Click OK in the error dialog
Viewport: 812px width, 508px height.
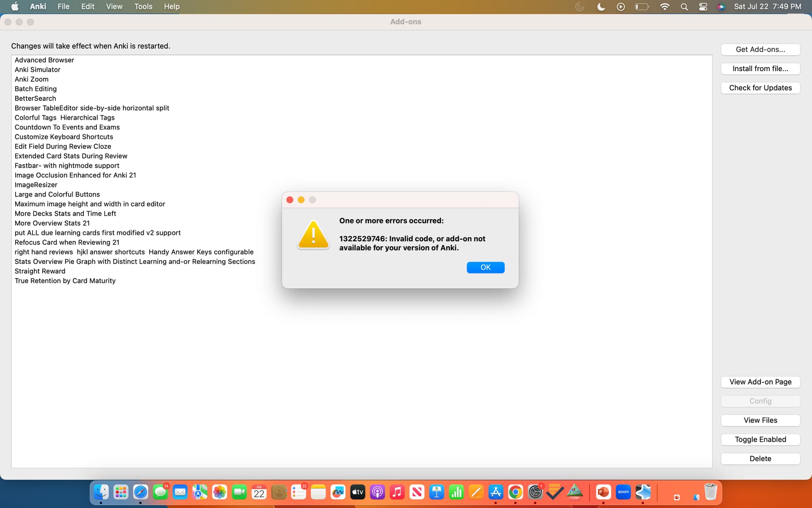(485, 267)
